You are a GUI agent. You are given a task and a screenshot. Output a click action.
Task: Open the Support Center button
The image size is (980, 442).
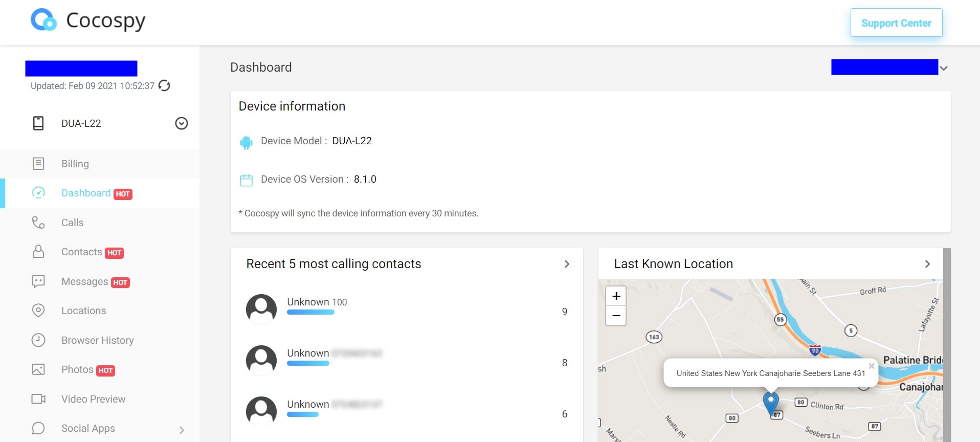coord(896,23)
